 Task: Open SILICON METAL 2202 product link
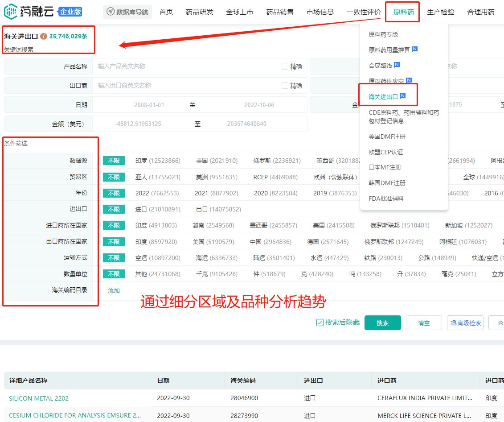click(x=39, y=398)
